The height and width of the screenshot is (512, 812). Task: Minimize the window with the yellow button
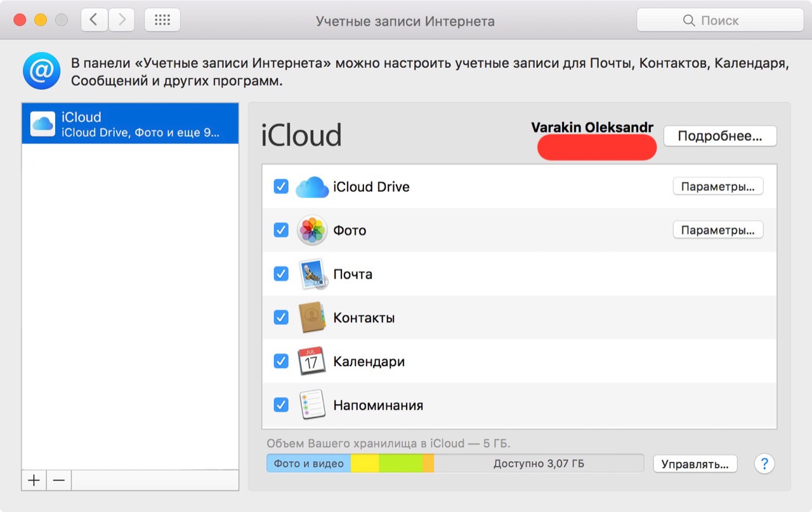click(41, 20)
